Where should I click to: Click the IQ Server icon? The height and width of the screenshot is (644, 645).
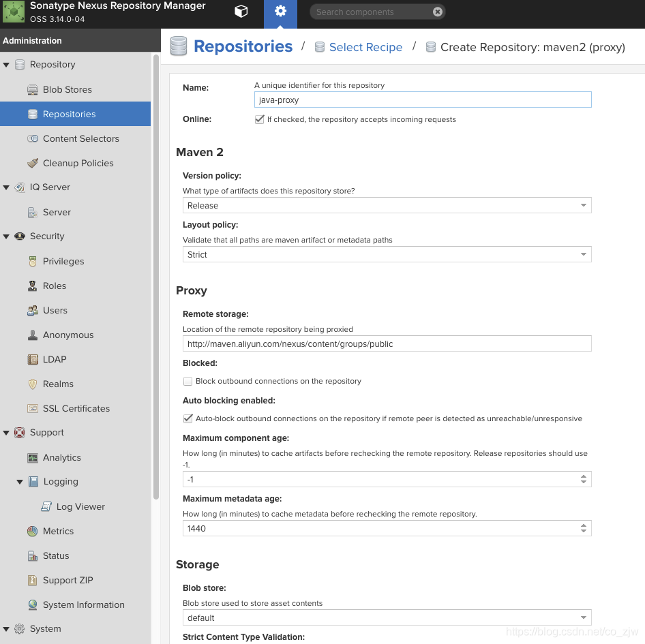[20, 187]
